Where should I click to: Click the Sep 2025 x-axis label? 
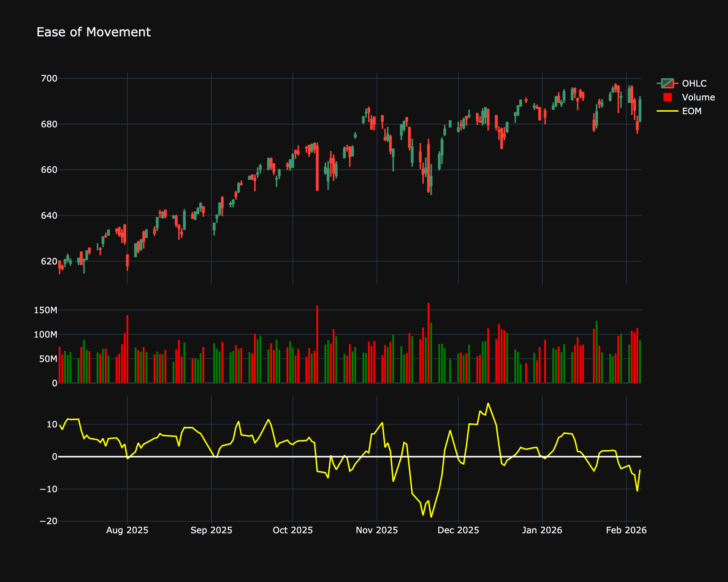211,530
